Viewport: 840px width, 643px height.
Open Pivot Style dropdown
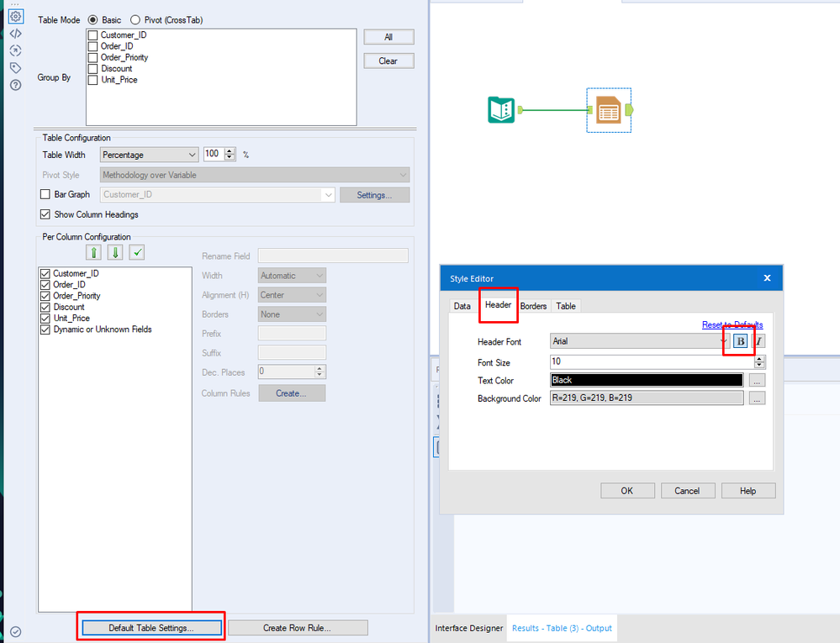pos(255,175)
